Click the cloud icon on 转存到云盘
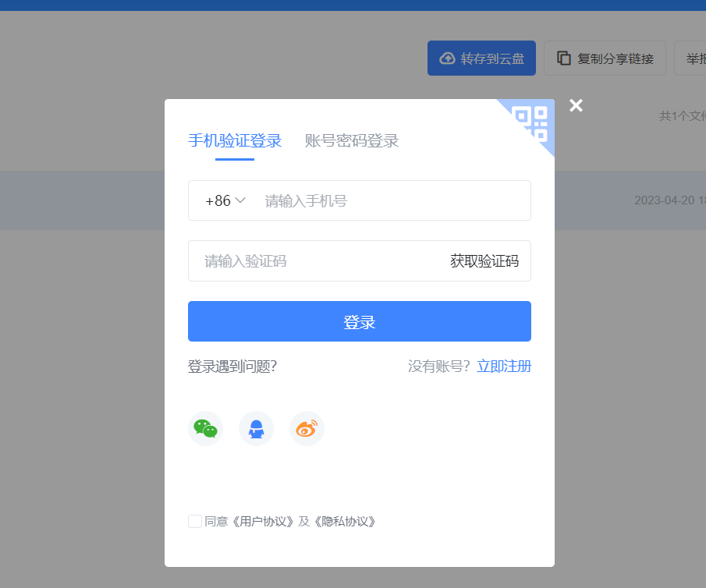This screenshot has width=706, height=588. pyautogui.click(x=446, y=57)
